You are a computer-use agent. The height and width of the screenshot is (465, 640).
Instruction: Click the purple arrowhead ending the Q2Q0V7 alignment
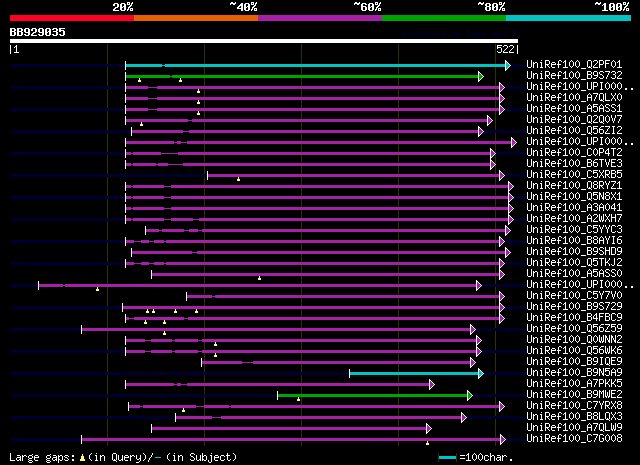tap(490, 120)
